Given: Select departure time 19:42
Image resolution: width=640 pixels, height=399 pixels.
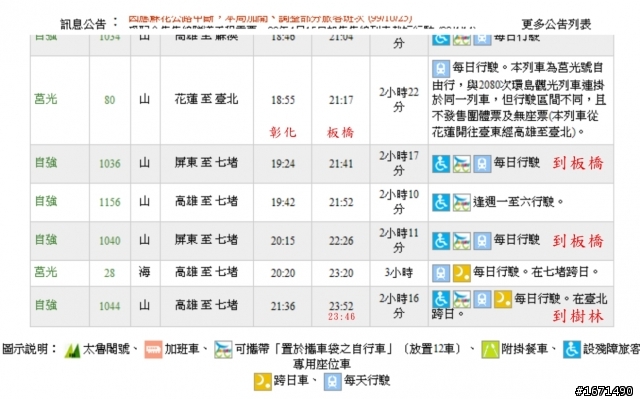Looking at the screenshot, I should pos(283,202).
